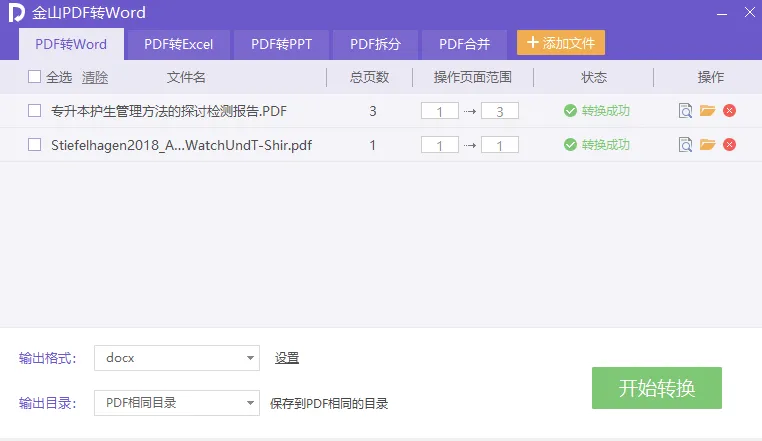Remove the 专升本护生管理方法 file from list
The width and height of the screenshot is (762, 441).
[x=729, y=111]
